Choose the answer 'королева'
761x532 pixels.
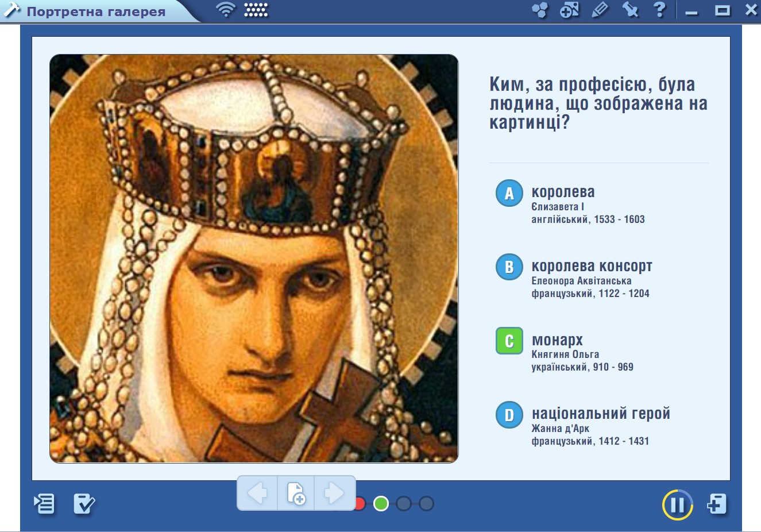pos(563,192)
